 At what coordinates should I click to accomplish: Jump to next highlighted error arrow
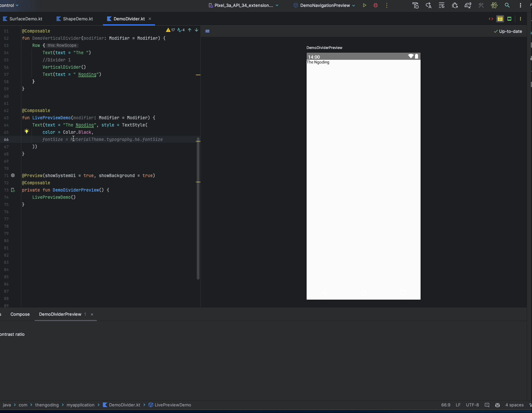197,30
